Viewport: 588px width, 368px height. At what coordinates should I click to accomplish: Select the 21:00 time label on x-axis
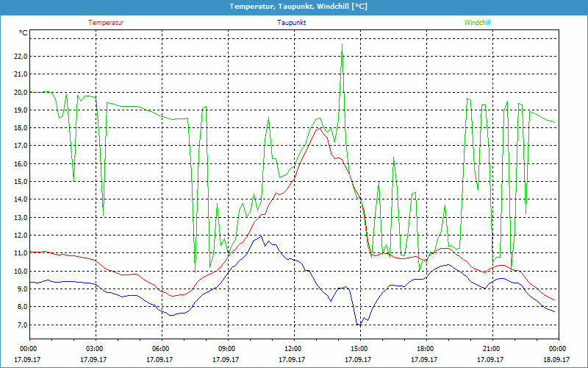491,349
